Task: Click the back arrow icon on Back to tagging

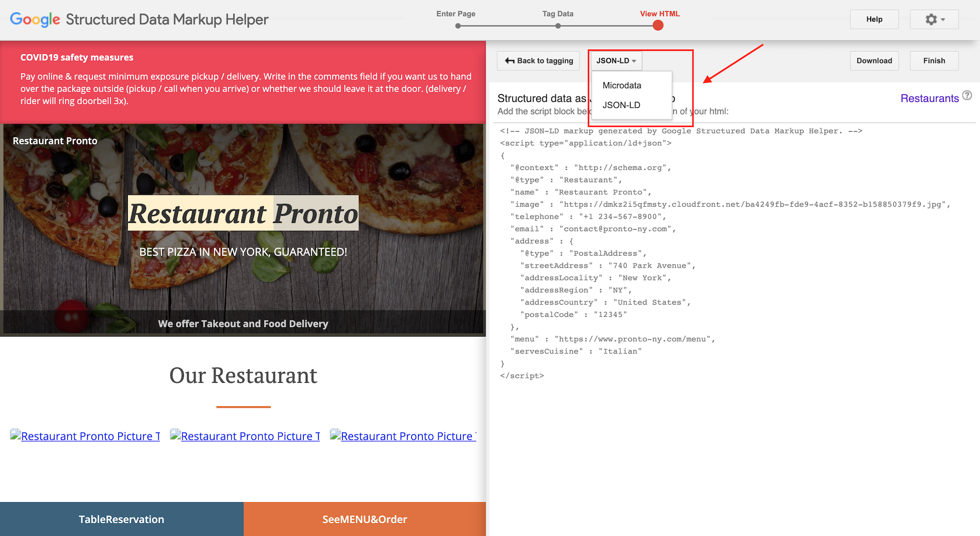Action: click(x=510, y=60)
